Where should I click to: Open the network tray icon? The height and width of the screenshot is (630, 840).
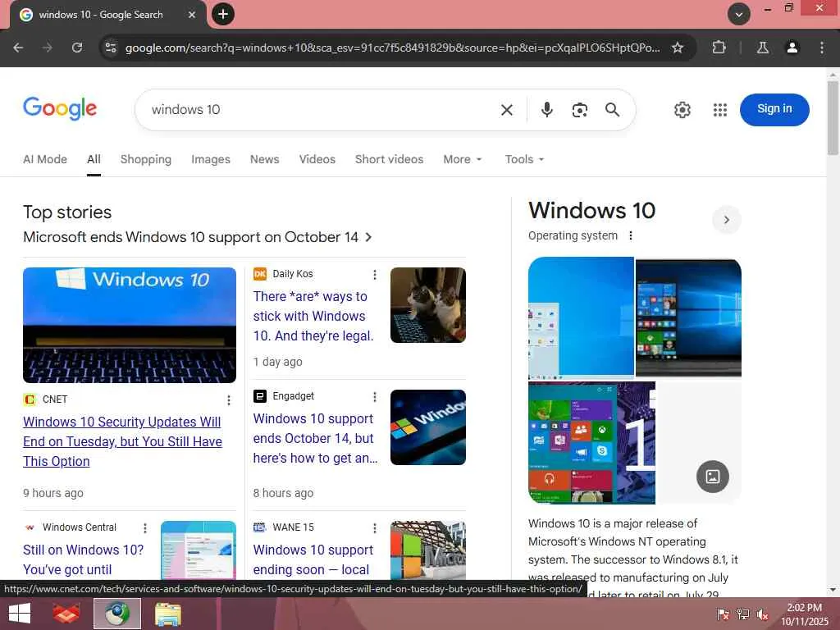pyautogui.click(x=742, y=614)
